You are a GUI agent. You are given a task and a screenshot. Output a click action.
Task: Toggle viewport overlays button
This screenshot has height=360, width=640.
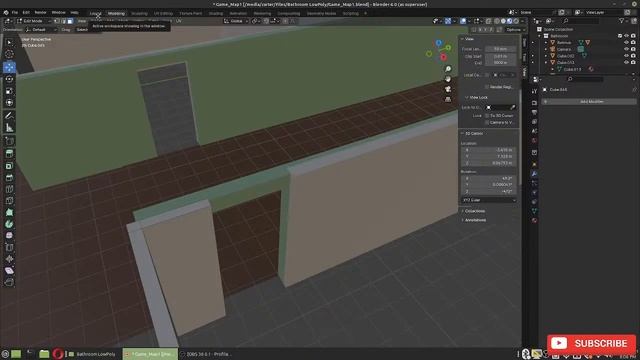tap(463, 21)
